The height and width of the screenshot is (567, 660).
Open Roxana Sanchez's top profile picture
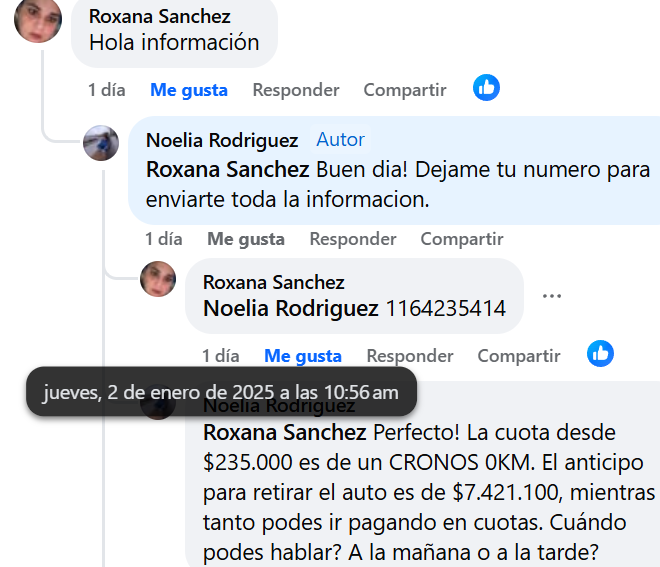tap(38, 19)
